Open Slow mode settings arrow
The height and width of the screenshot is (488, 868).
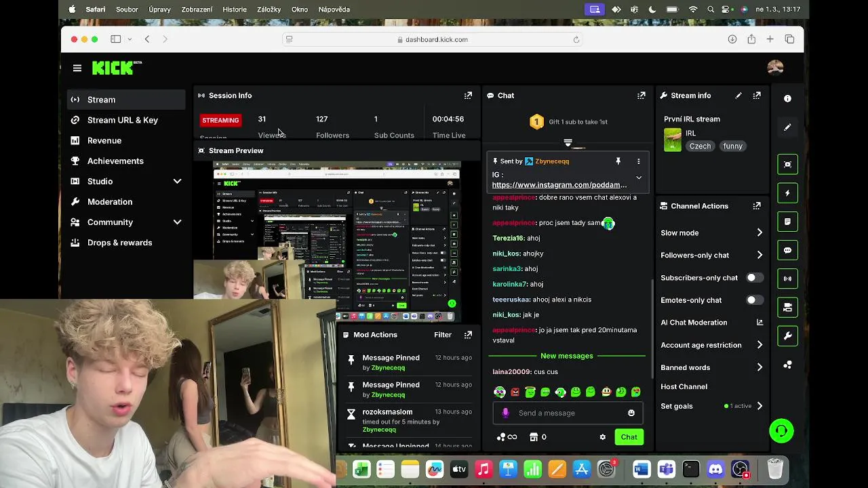point(759,232)
